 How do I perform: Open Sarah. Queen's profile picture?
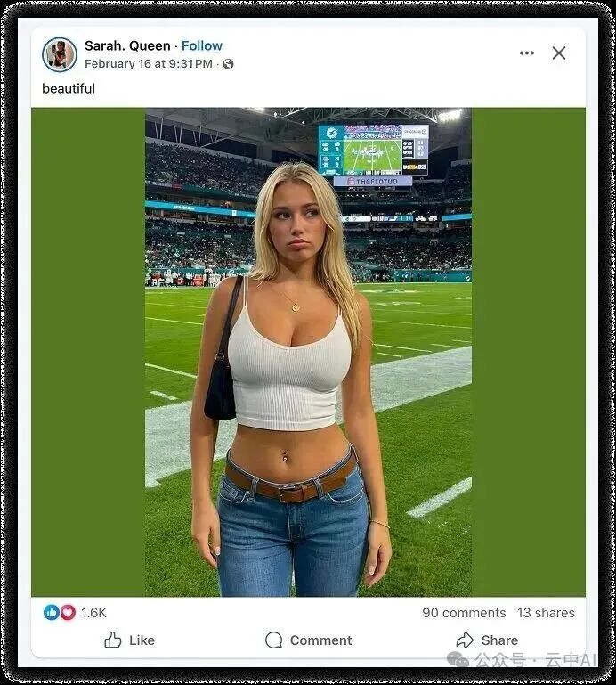pos(60,54)
